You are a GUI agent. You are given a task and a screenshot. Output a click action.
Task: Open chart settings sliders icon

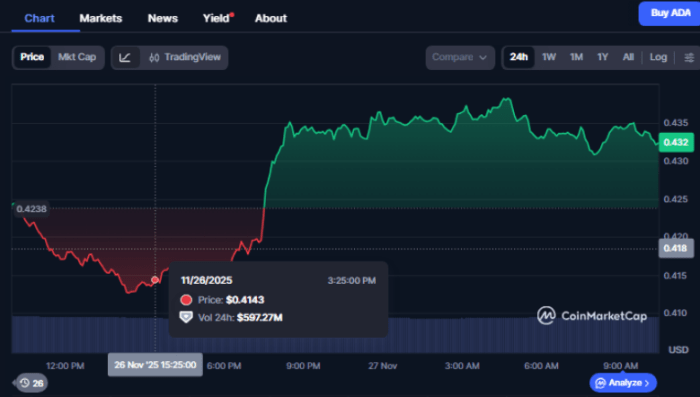point(689,58)
